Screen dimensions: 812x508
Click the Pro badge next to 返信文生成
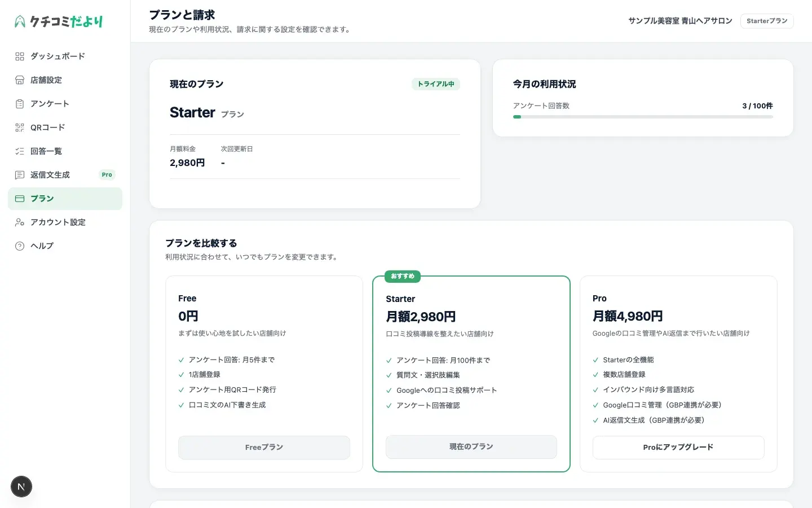tap(107, 175)
